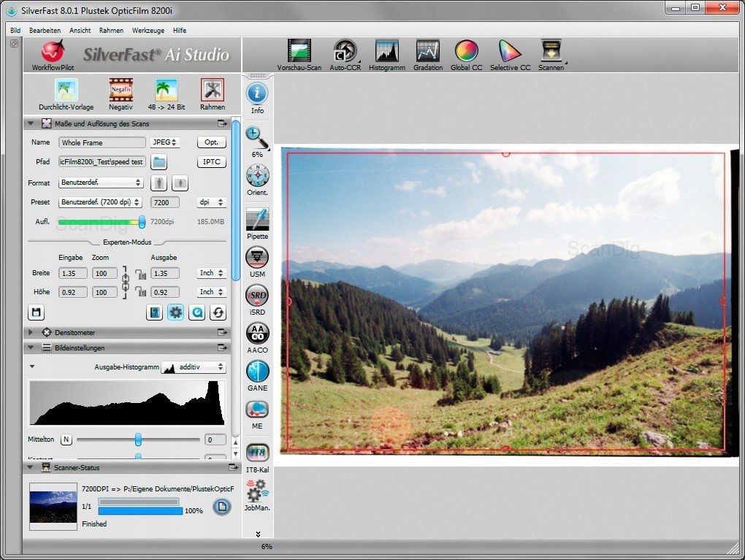Open the USM sharpening tool
This screenshot has width=745, height=560.
pyautogui.click(x=257, y=257)
